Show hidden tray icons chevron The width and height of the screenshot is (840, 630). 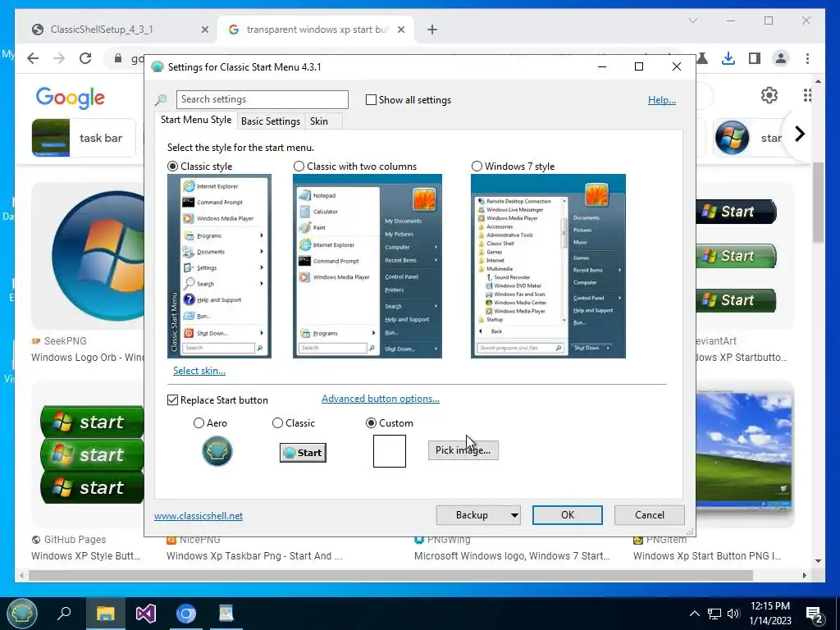(x=694, y=614)
